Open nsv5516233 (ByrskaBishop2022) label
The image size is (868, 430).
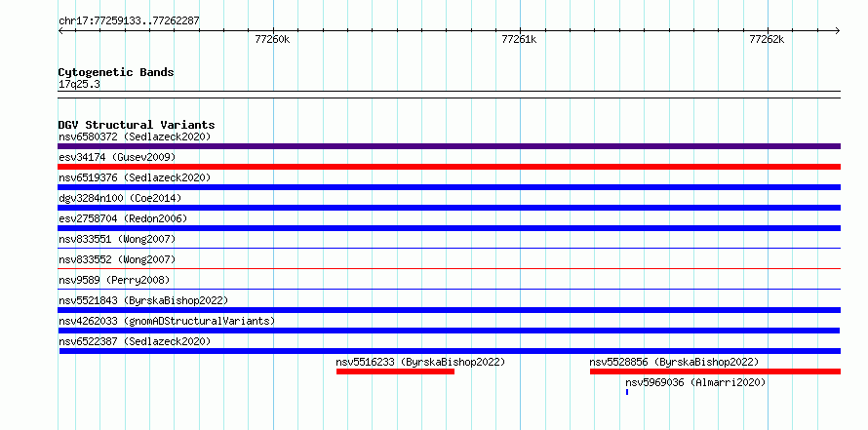point(420,362)
